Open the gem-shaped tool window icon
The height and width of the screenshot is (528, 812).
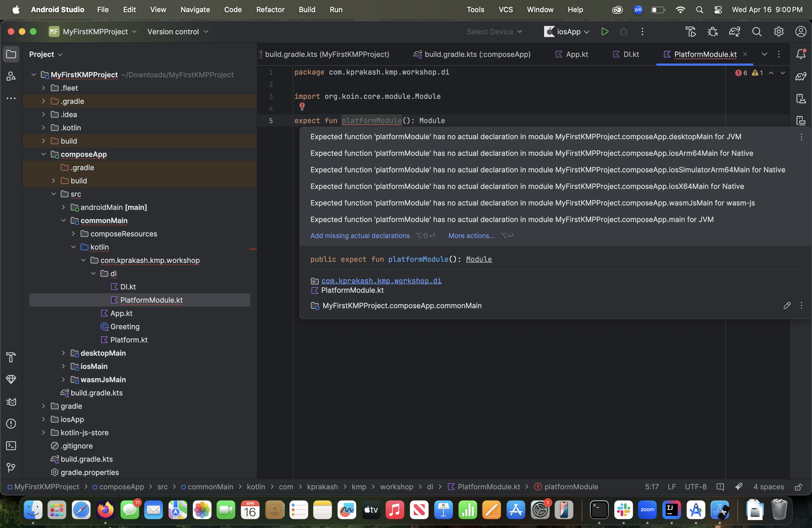(x=11, y=379)
